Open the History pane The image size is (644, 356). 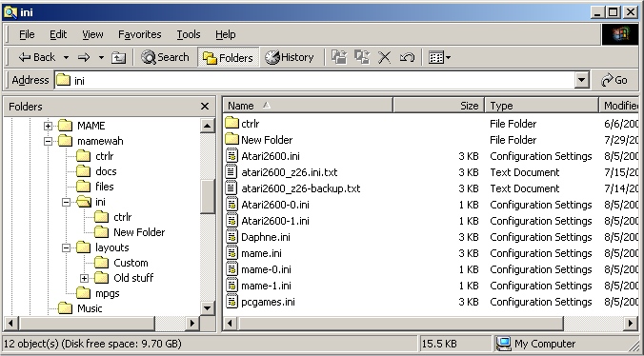point(289,57)
